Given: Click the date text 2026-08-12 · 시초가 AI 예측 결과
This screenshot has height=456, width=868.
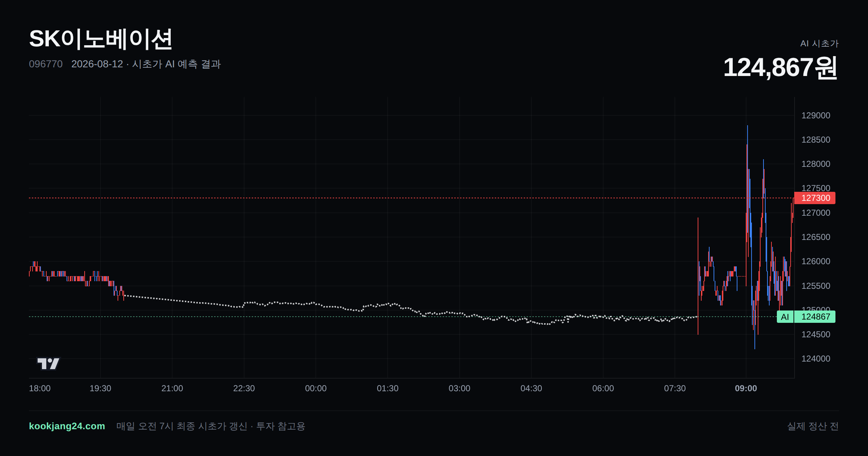Looking at the screenshot, I should tap(146, 64).
